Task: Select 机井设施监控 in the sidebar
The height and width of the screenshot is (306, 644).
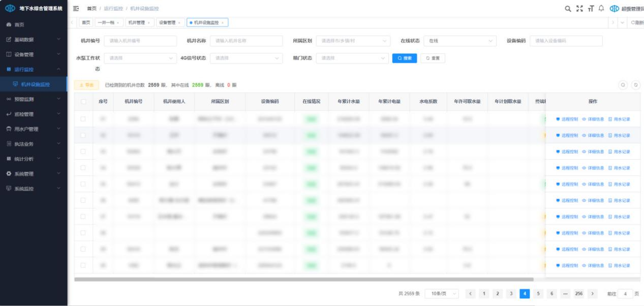Action: [34, 84]
